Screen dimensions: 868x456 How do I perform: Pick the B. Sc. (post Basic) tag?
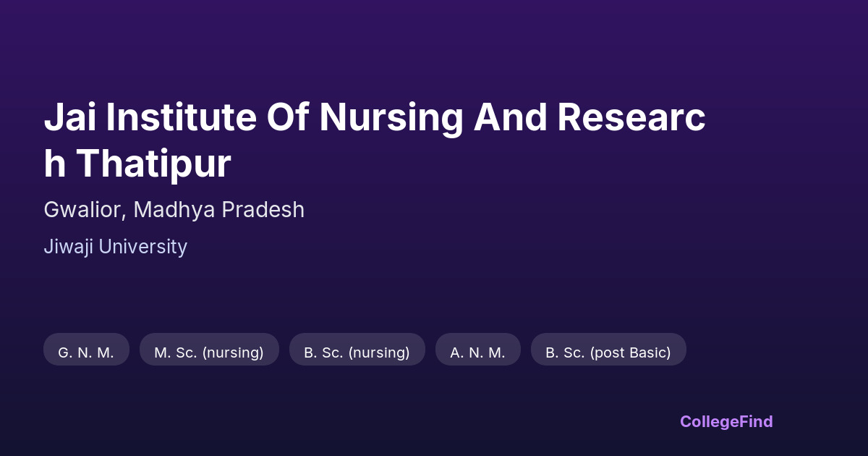(x=608, y=352)
